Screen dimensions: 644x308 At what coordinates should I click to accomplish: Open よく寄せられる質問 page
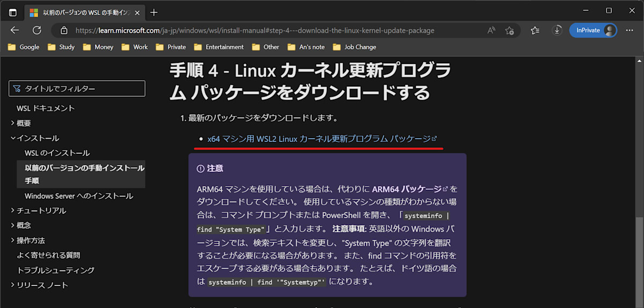pyautogui.click(x=48, y=255)
